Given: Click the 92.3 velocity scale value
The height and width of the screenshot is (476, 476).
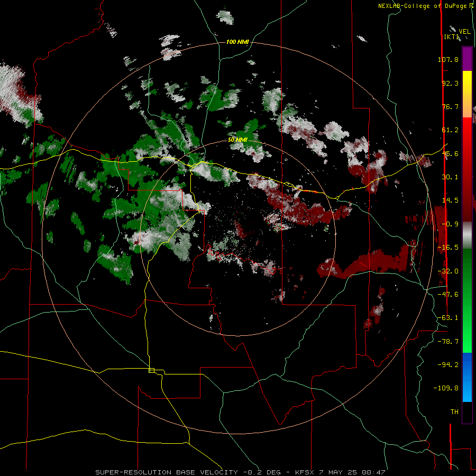Looking at the screenshot, I should 450,83.
